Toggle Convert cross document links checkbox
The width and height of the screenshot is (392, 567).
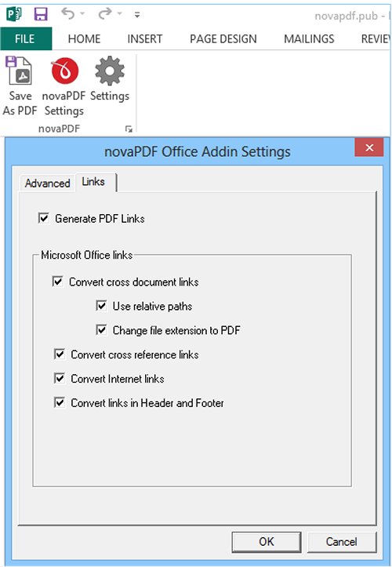tap(58, 282)
